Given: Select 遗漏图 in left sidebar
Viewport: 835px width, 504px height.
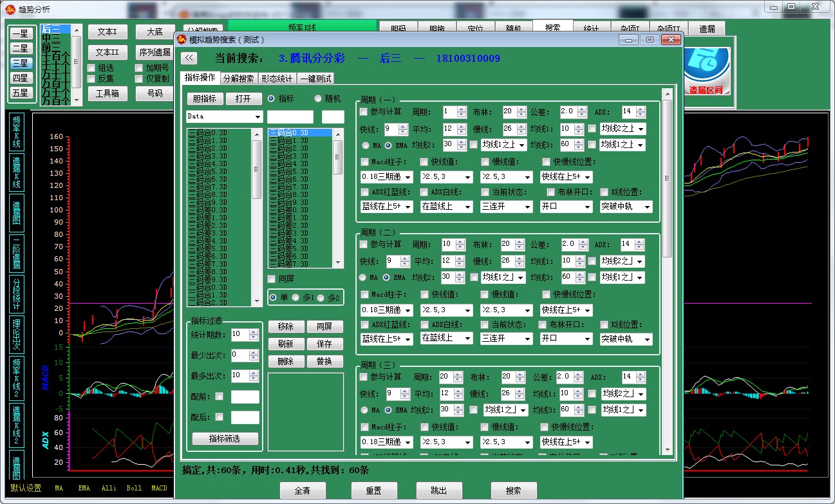Looking at the screenshot, I should tap(17, 214).
